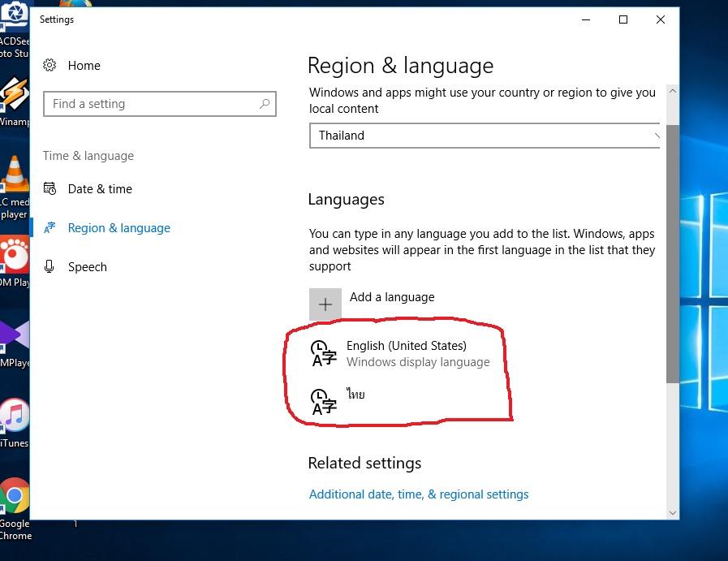Close the Settings window
This screenshot has height=561, width=728.
660,19
